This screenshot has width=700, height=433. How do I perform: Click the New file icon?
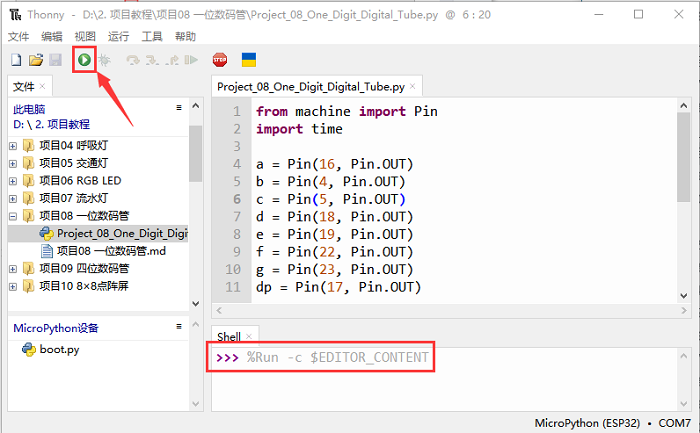tap(15, 60)
